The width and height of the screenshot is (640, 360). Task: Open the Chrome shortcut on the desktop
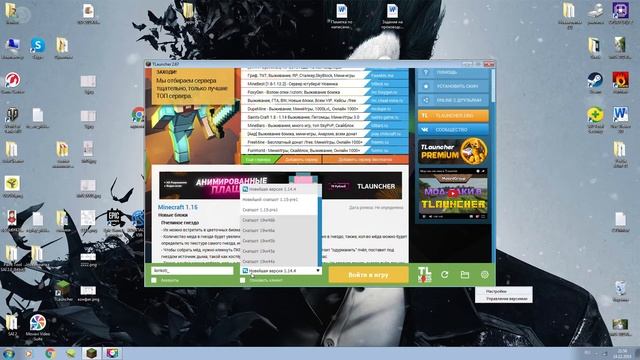pyautogui.click(x=138, y=115)
